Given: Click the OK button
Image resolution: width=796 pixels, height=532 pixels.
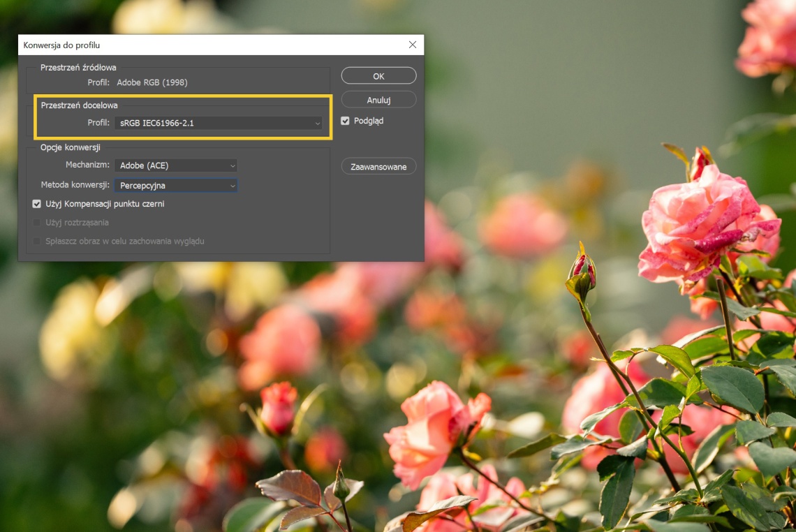Looking at the screenshot, I should point(378,75).
